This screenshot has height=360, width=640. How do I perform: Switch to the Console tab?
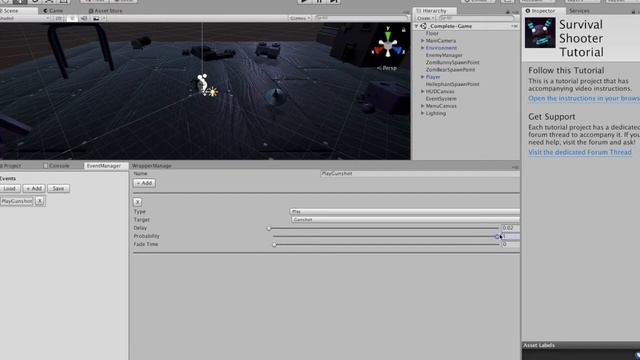point(57,166)
